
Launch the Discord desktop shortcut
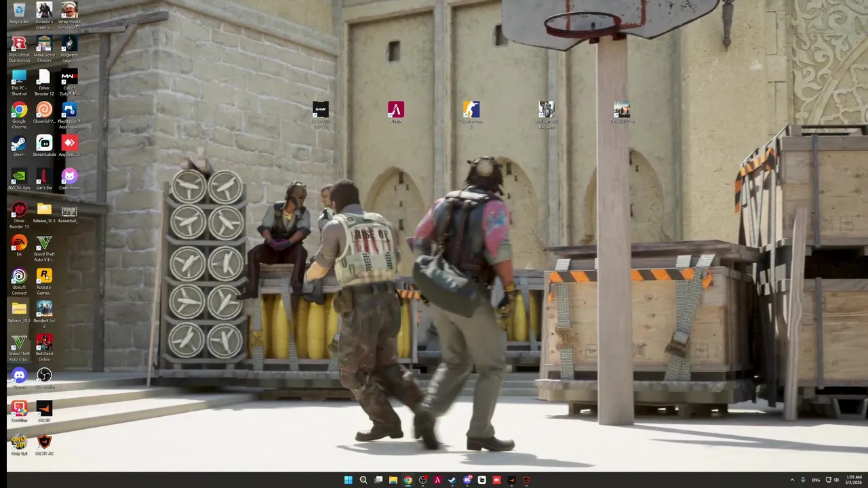(19, 378)
